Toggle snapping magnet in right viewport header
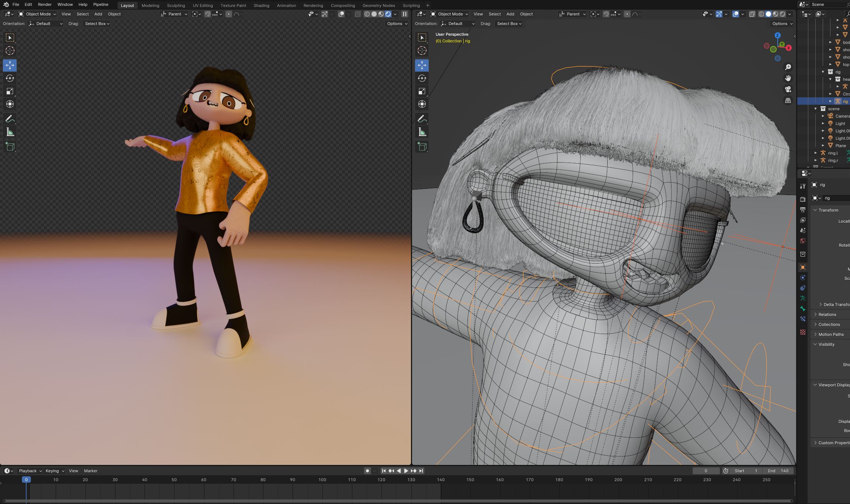The width and height of the screenshot is (850, 504). pyautogui.click(x=606, y=14)
